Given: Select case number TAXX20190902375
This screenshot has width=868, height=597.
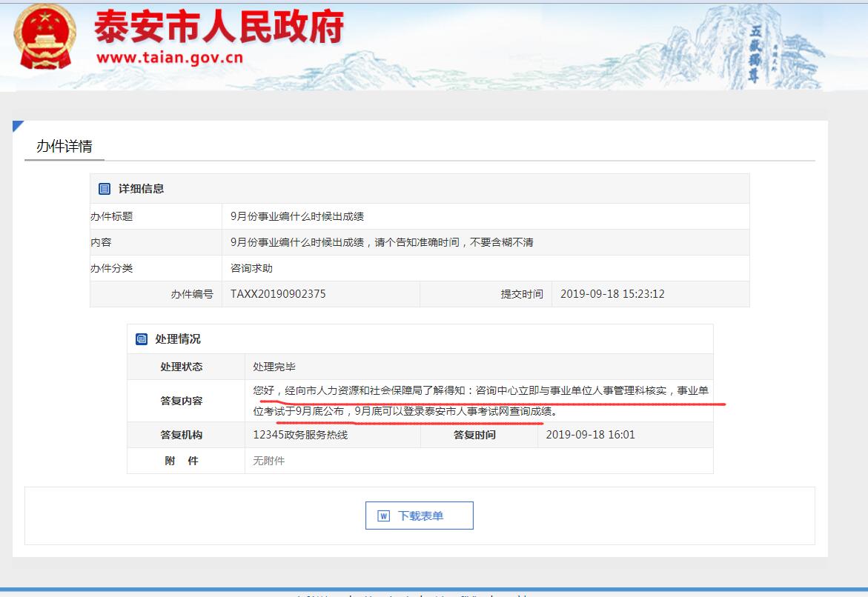Looking at the screenshot, I should click(x=278, y=294).
